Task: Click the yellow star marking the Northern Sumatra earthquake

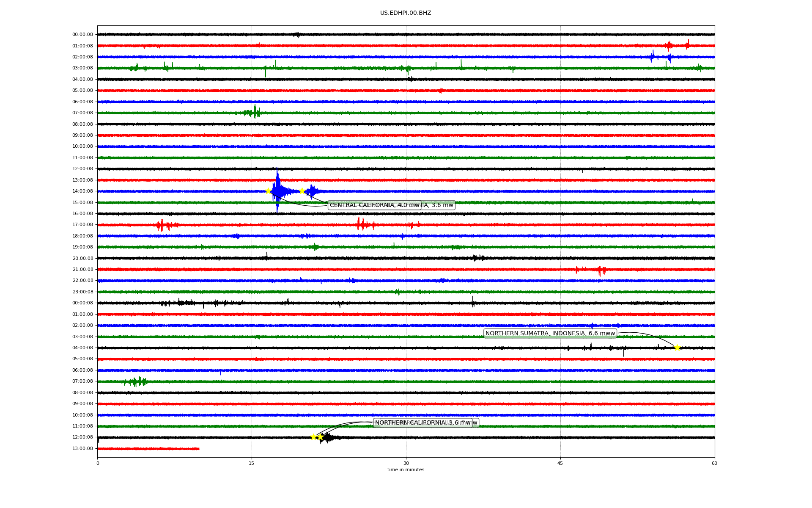Action: [677, 348]
